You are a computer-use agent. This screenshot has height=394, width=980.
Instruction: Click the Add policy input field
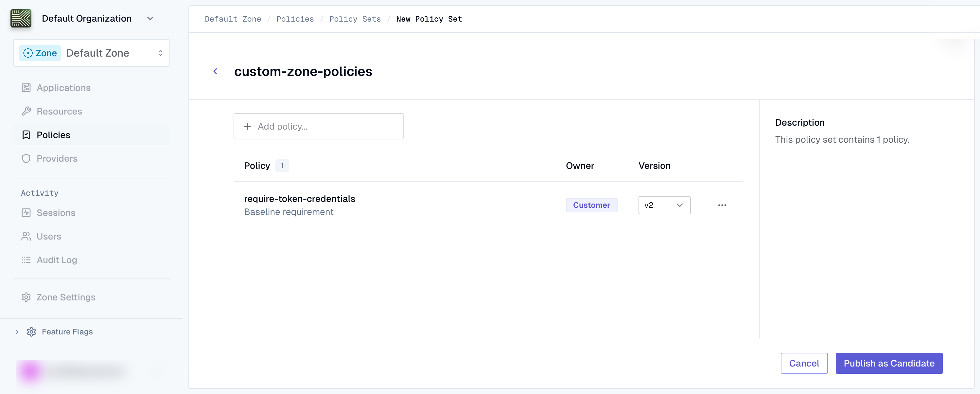pos(318,126)
